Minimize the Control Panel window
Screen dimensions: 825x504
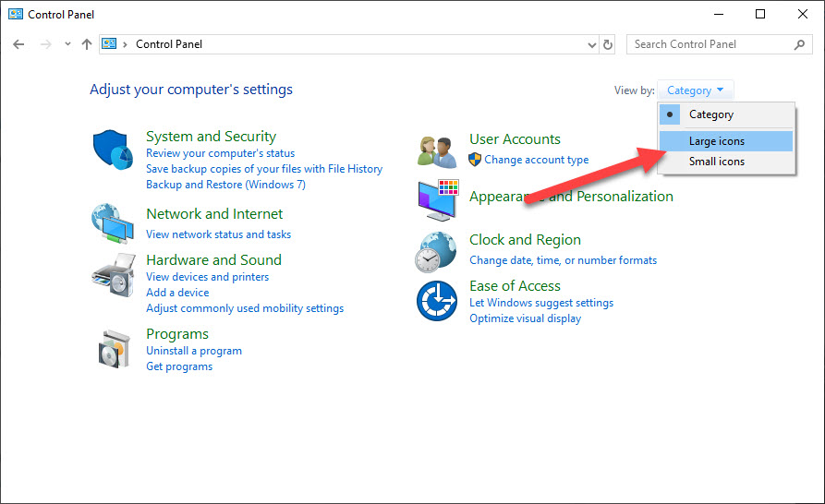[719, 14]
